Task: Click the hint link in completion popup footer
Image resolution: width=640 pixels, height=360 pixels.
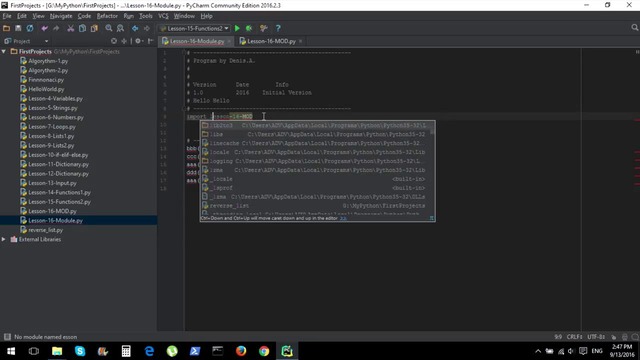Action: point(343,218)
